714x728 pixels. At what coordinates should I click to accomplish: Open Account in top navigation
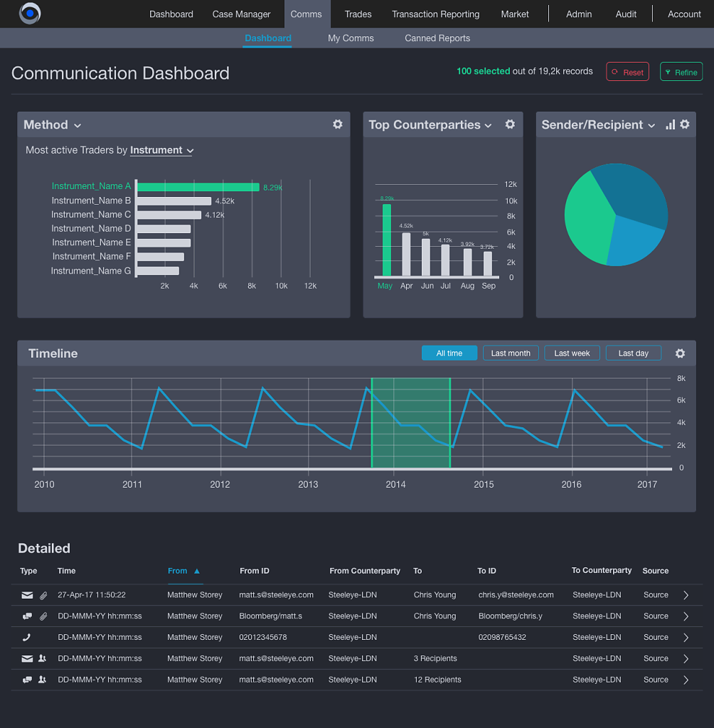click(684, 14)
